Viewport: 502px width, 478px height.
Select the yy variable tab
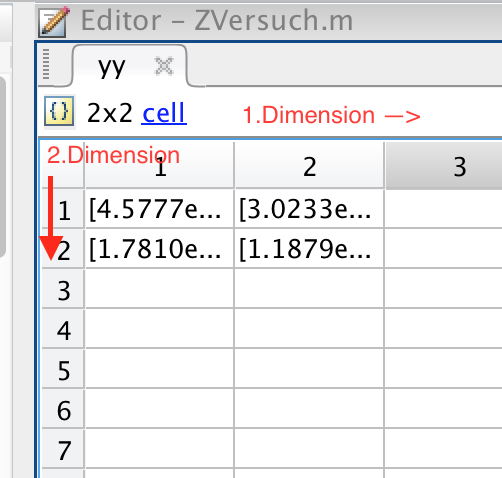129,66
